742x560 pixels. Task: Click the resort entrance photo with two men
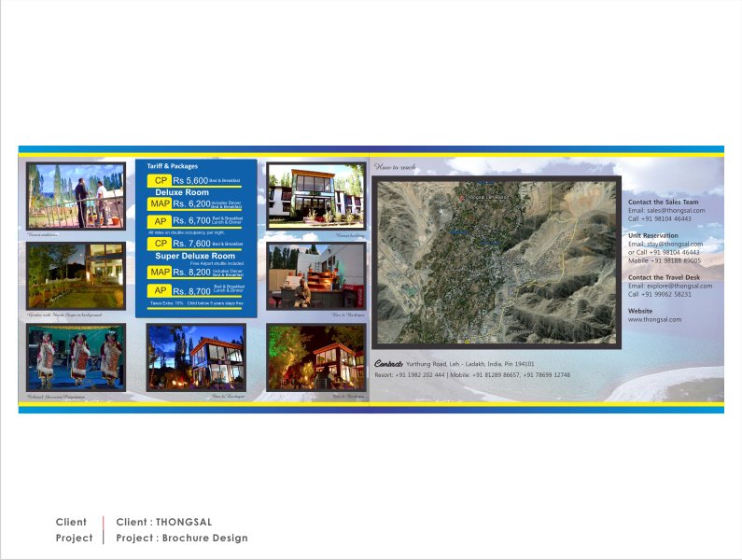pos(76,196)
